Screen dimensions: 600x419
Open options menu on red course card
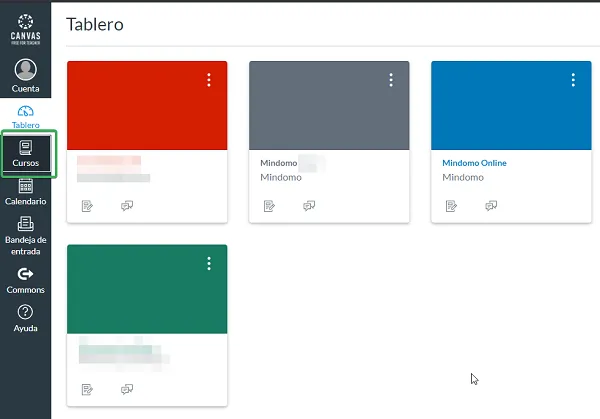point(209,80)
